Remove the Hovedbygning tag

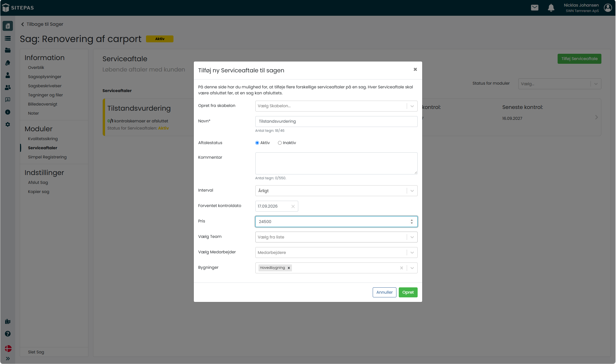(289, 268)
